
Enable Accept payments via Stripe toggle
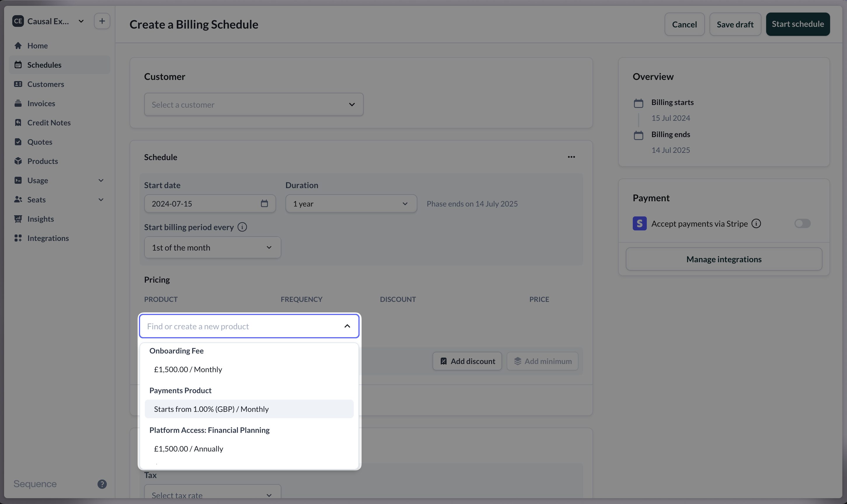point(803,223)
